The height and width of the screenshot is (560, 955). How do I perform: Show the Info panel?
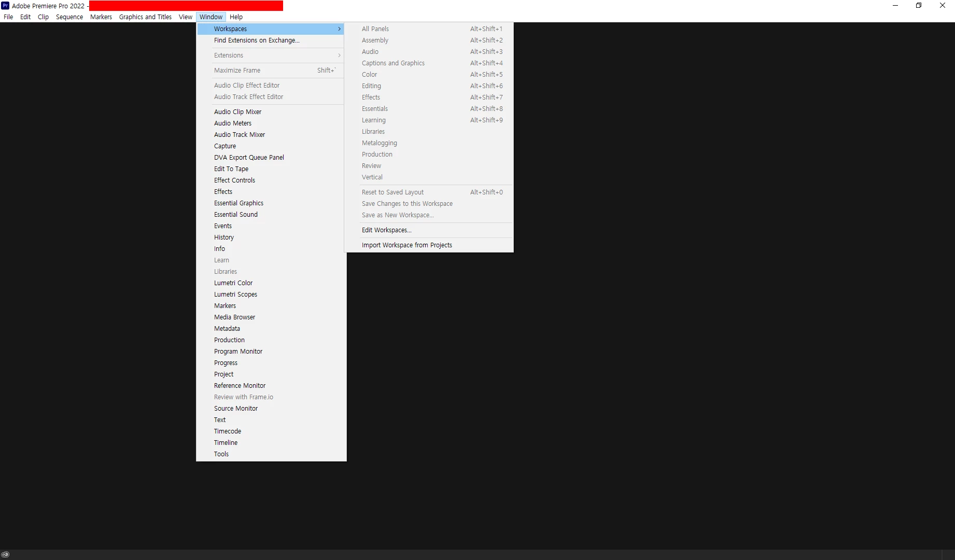tap(271, 249)
